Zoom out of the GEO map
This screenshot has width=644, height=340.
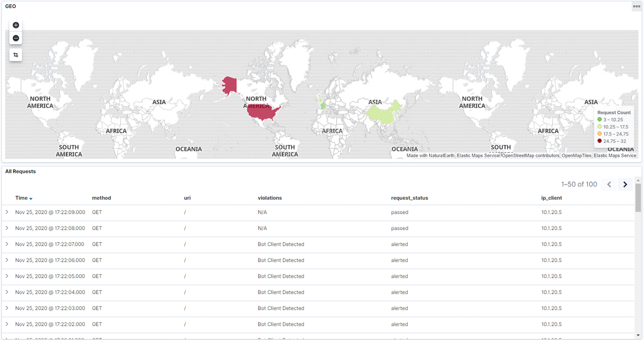(16, 38)
